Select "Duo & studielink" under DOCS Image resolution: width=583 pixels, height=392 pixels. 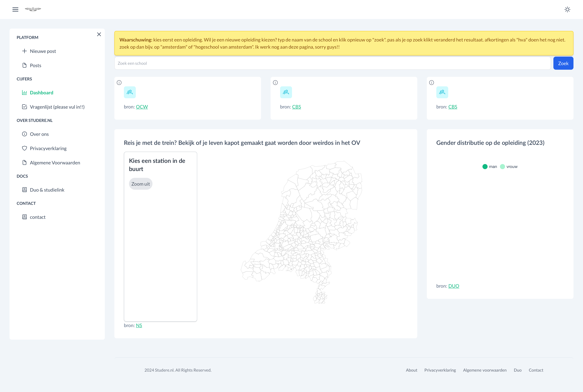pos(47,190)
